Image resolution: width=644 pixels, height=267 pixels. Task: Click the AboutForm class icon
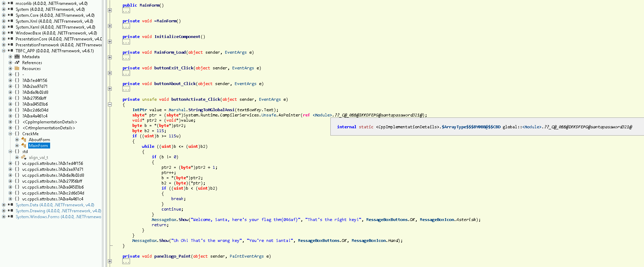24,140
